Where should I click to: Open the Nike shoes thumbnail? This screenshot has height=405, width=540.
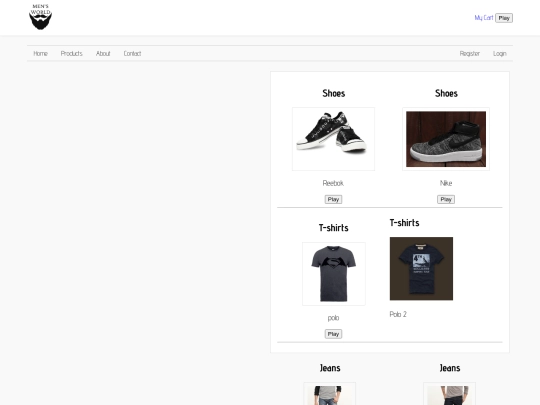tap(446, 139)
